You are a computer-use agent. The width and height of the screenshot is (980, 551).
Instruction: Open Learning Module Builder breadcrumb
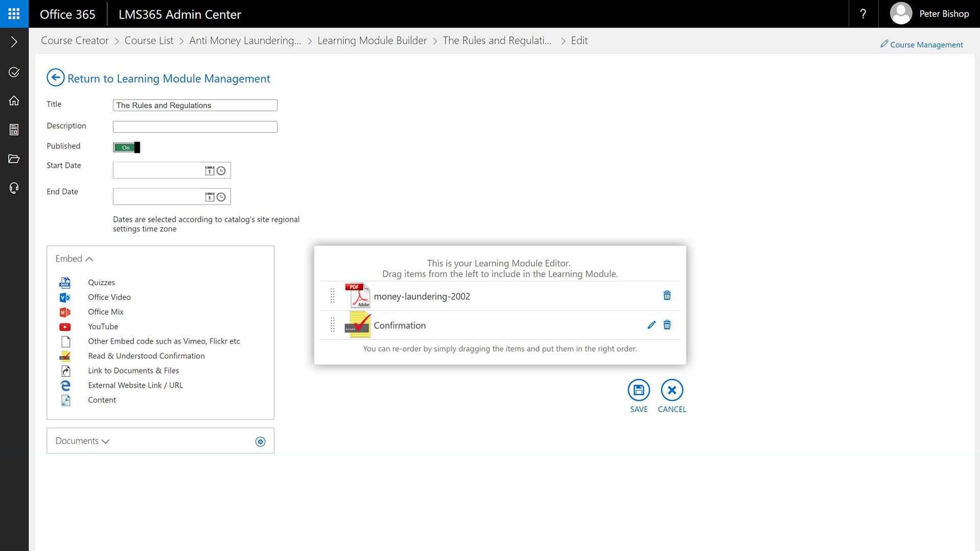372,41
